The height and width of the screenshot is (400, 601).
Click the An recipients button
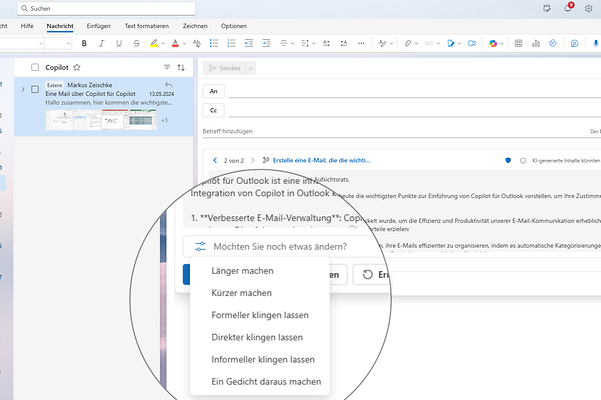[x=214, y=90]
